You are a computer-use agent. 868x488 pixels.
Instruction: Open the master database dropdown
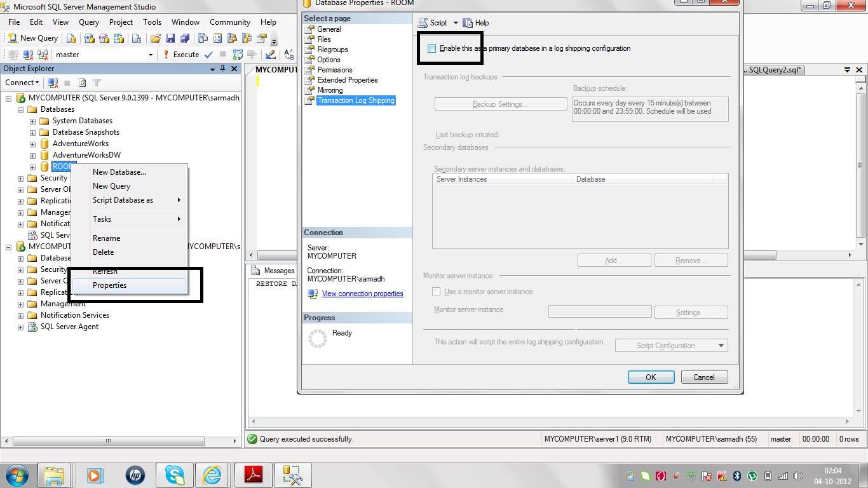point(151,55)
